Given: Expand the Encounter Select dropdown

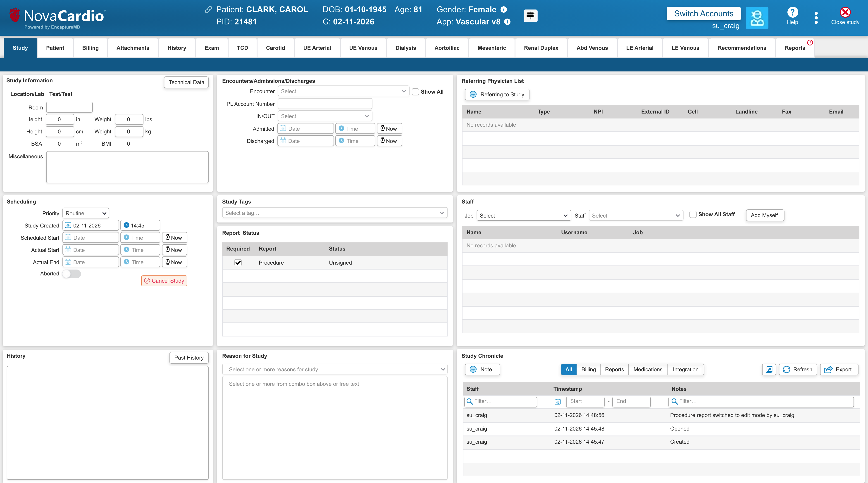Looking at the screenshot, I should tap(343, 91).
